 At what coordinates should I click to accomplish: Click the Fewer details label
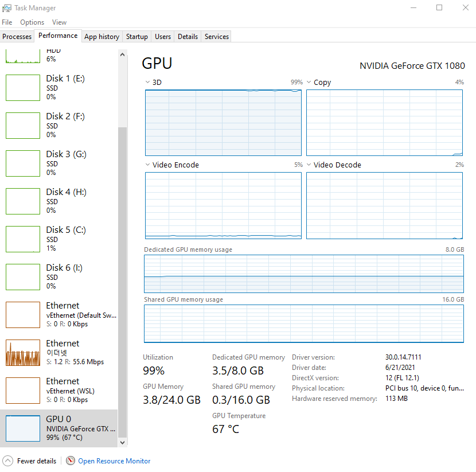(x=37, y=461)
